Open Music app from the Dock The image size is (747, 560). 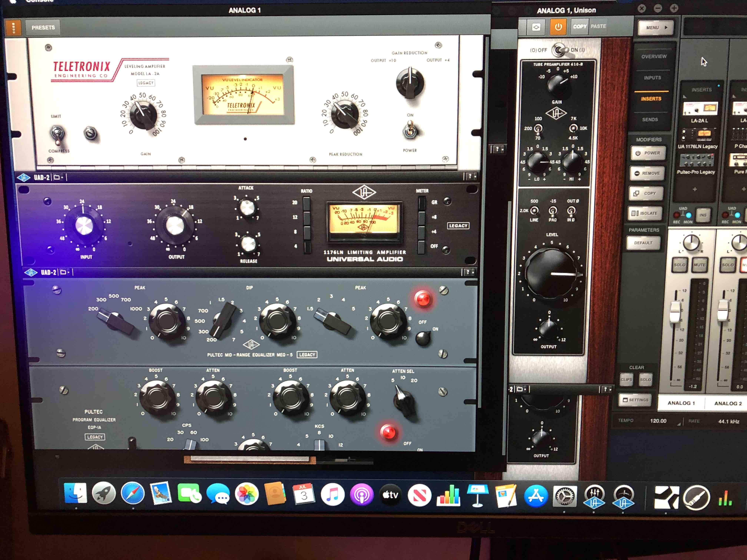pyautogui.click(x=333, y=494)
